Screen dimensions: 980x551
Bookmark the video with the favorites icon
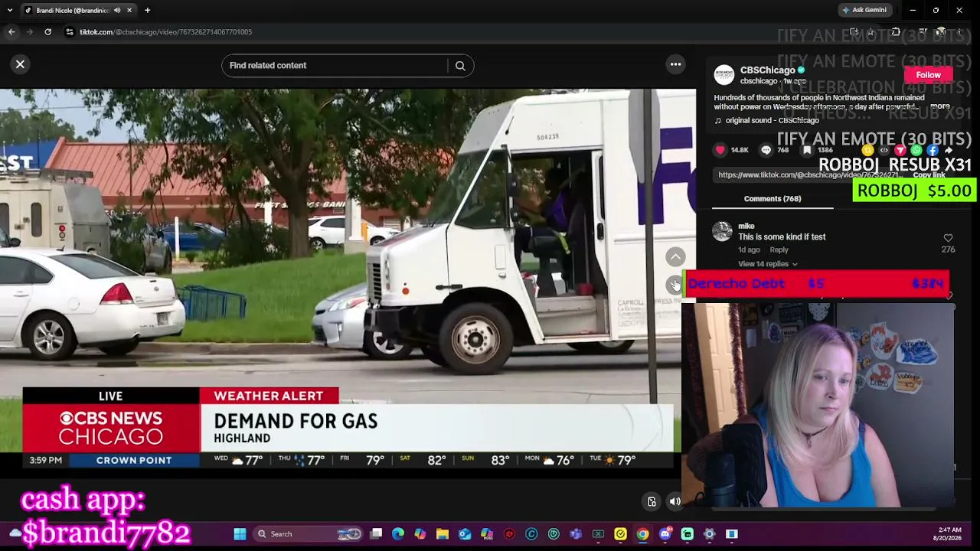click(x=807, y=150)
